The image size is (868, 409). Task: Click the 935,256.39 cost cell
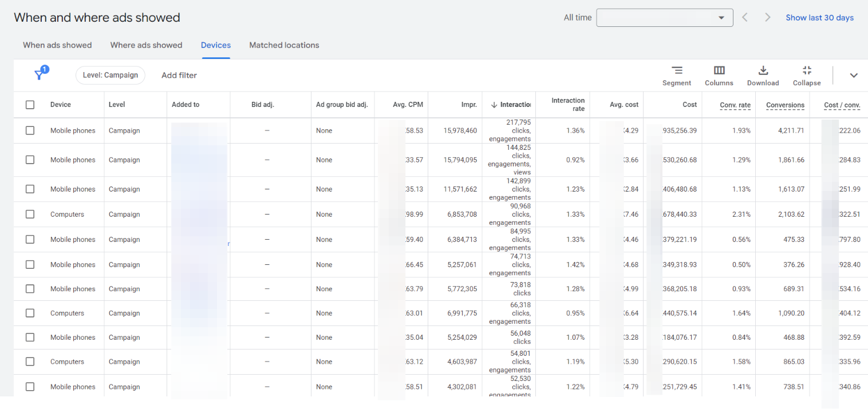(x=680, y=130)
